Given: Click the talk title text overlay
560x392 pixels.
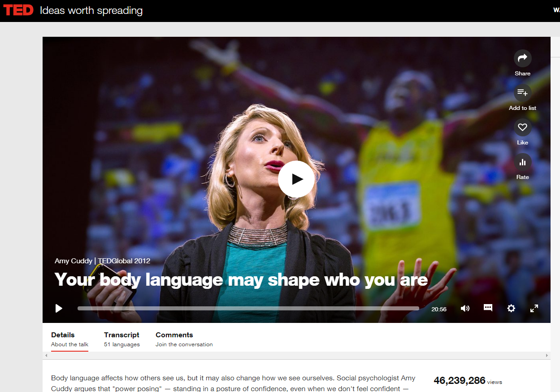Looking at the screenshot, I should click(241, 280).
